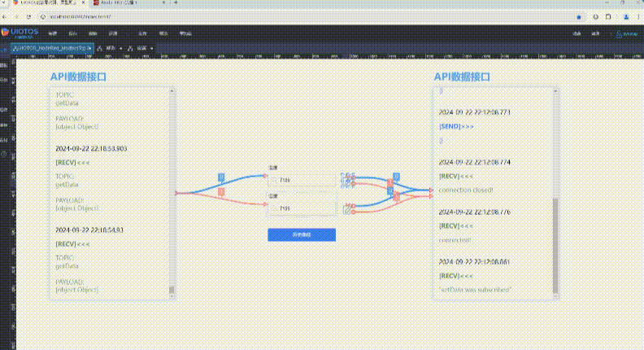644x350 pixels.
Task: Click the left panel scroll-up arrow
Action: pos(172,91)
